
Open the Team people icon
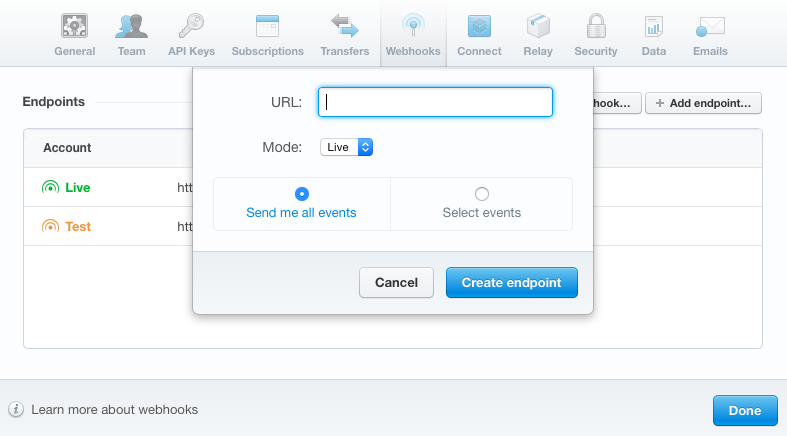[132, 26]
